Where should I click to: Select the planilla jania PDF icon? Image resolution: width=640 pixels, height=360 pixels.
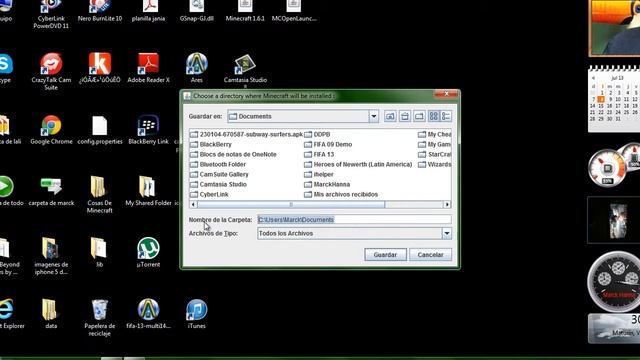(x=149, y=11)
